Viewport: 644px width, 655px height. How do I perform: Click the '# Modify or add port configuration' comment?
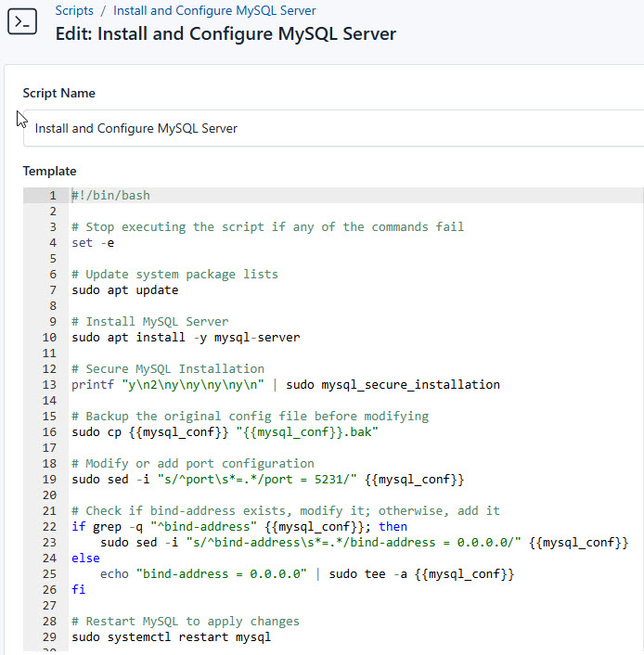193,464
